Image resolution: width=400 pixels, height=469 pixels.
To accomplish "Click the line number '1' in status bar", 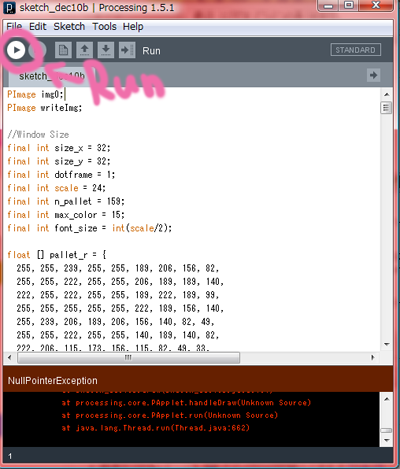I will point(10,456).
